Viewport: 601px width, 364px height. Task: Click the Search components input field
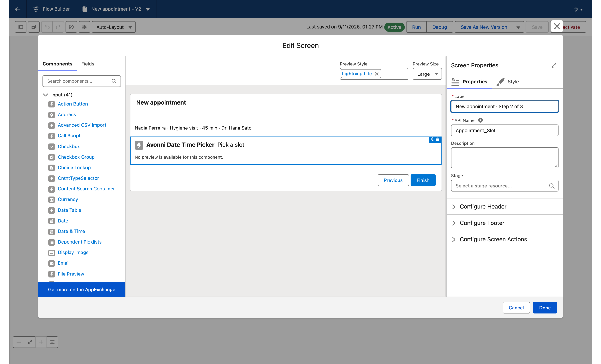[x=82, y=81]
